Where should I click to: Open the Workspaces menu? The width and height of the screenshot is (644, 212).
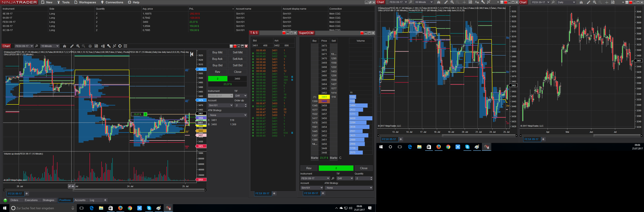point(85,2)
